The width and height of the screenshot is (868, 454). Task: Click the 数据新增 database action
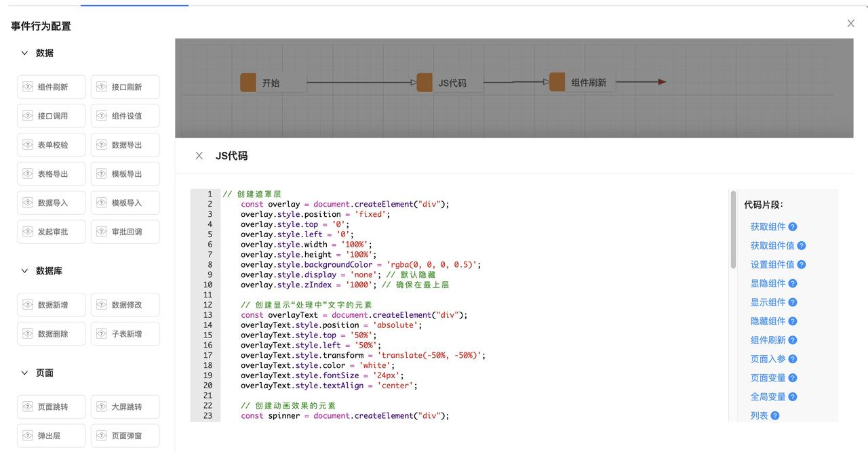(x=52, y=305)
